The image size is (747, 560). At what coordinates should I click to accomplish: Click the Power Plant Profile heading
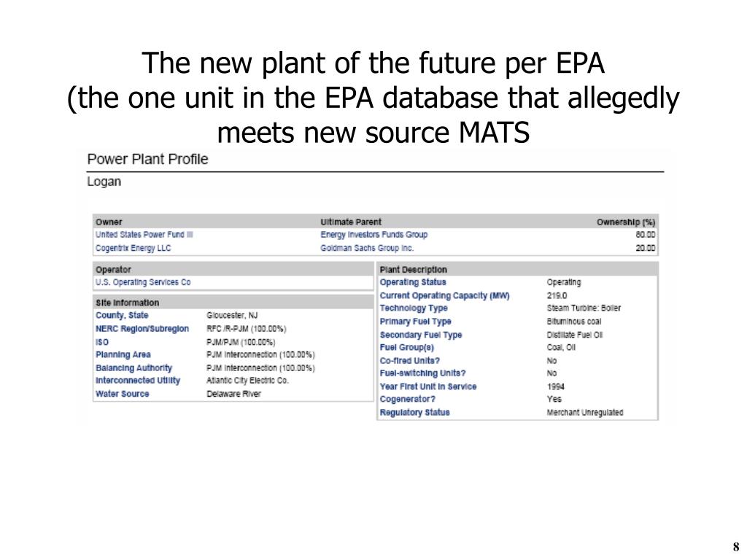point(147,159)
